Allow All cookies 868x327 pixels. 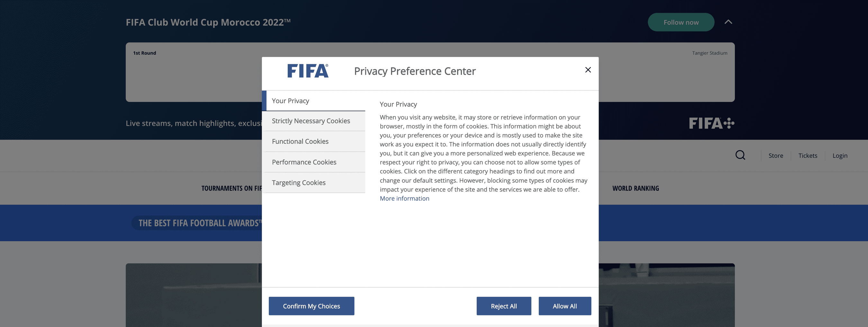565,306
